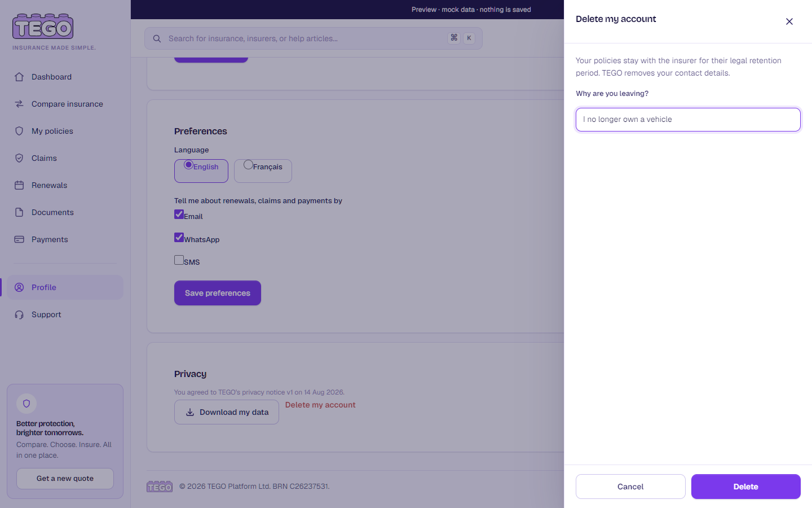The image size is (812, 508).
Task: Cancel the account deletion
Action: [x=630, y=487]
